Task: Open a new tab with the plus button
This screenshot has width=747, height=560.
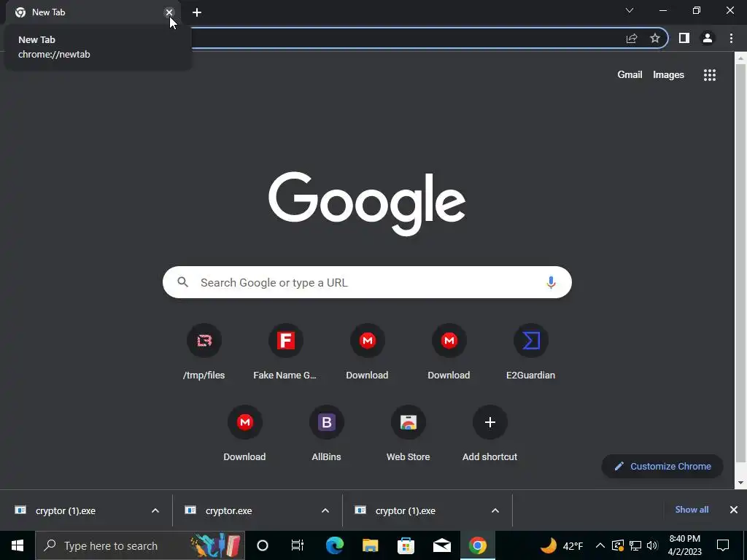Action: (x=197, y=12)
